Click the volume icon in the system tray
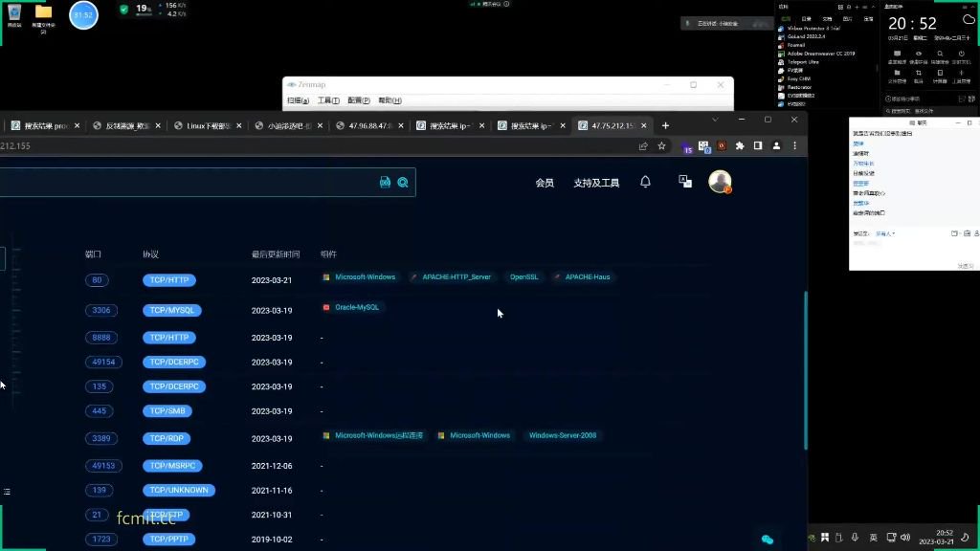This screenshot has height=551, width=980. (x=905, y=538)
